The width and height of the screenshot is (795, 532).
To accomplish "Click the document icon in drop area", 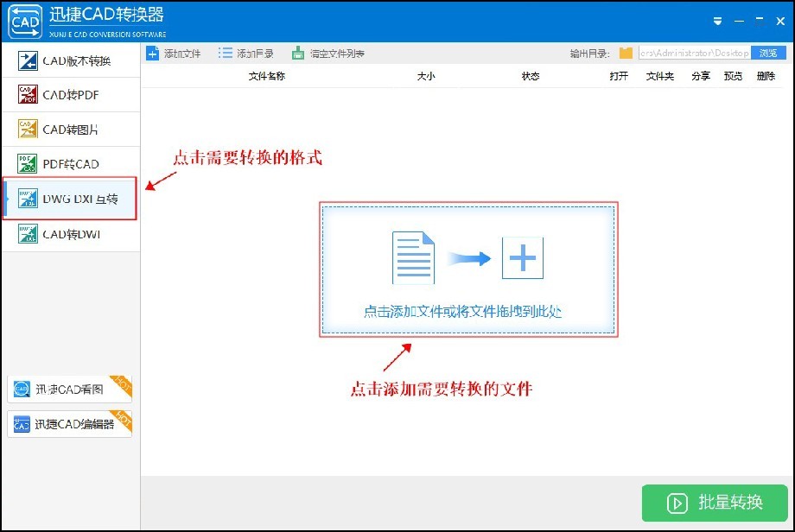I will [x=413, y=258].
